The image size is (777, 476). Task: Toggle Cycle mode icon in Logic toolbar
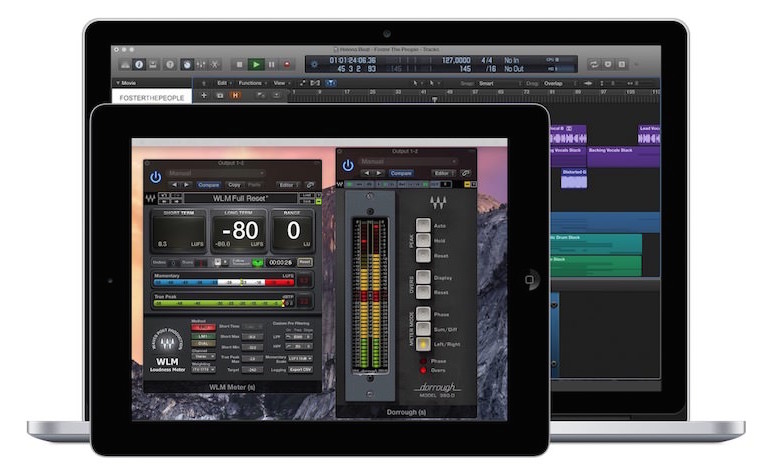pos(593,64)
